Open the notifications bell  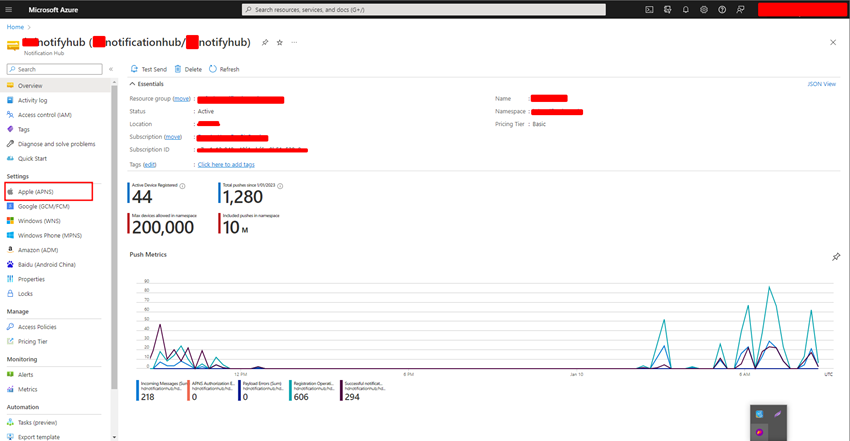point(686,10)
